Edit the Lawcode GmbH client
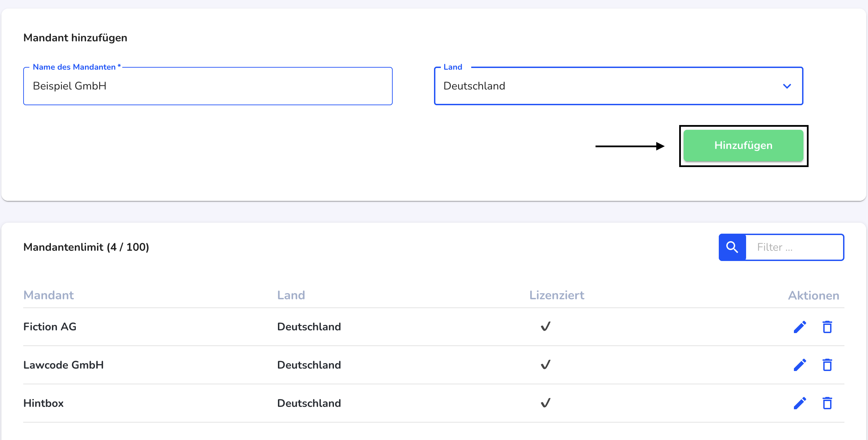Screen dimensions: 868x440 click(x=800, y=365)
